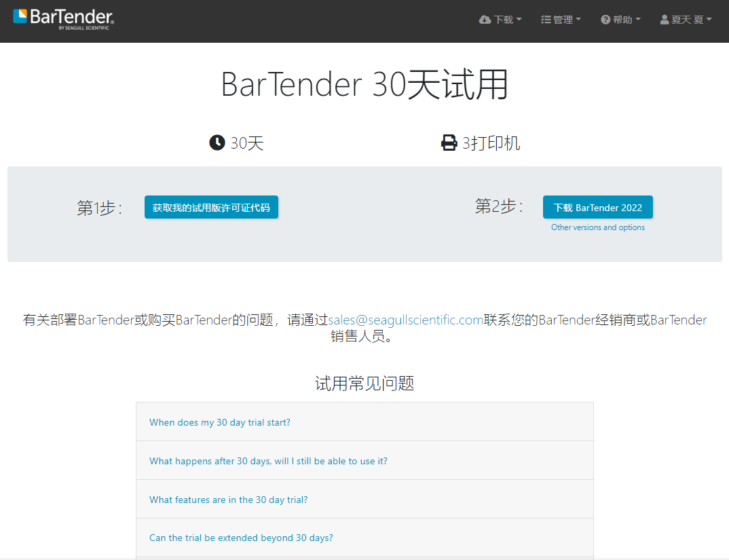Viewport: 729px width, 560px height.
Task: Click the user profile icon in navbar
Action: 665,20
